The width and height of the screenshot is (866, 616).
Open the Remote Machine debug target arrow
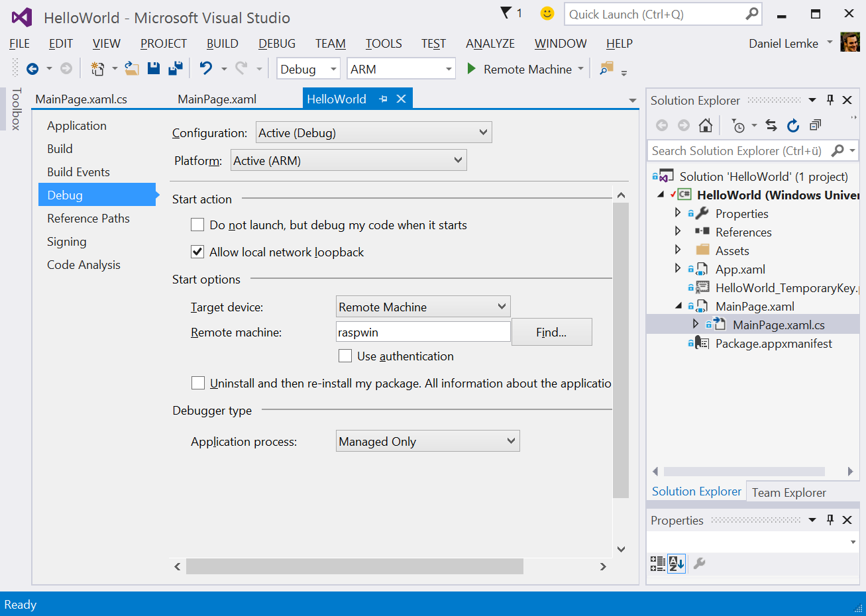coord(581,69)
